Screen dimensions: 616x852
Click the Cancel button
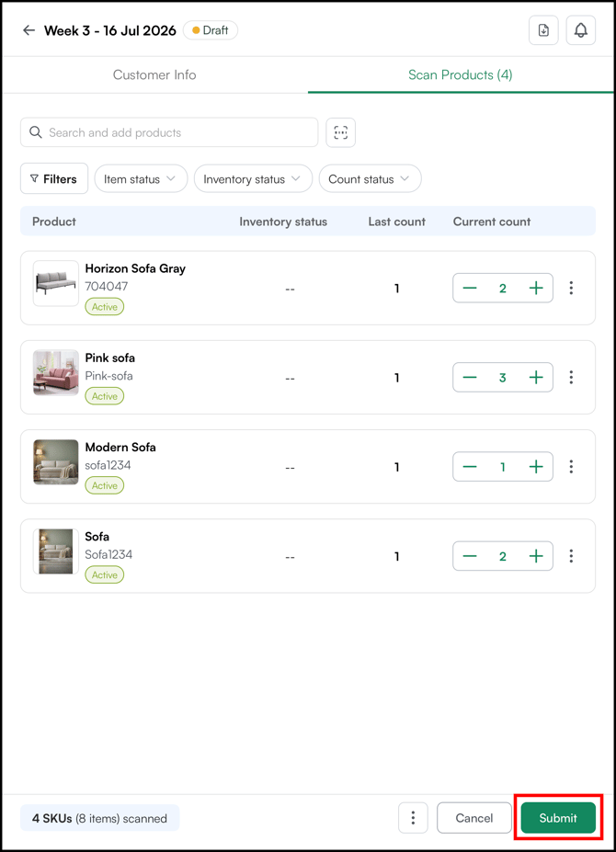coord(474,818)
